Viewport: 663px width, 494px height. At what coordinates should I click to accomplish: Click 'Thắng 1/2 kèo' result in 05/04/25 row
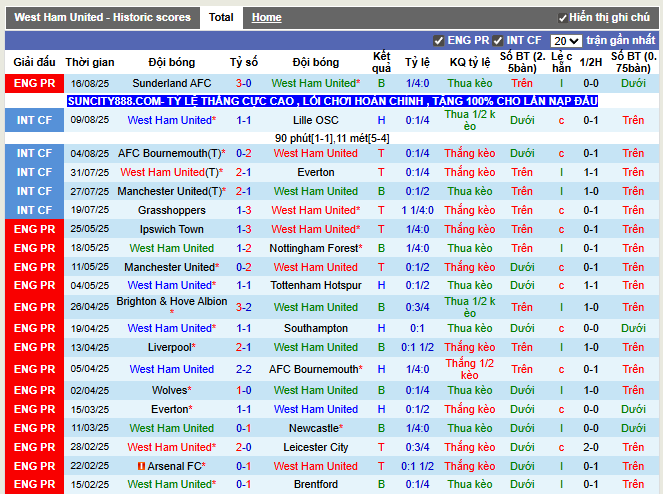tap(470, 369)
